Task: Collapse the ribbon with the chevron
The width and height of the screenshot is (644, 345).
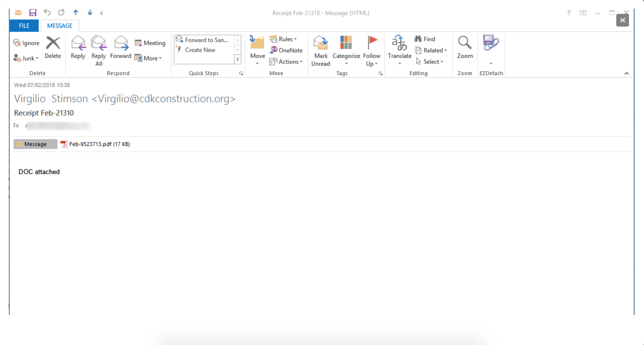Action: [x=627, y=73]
